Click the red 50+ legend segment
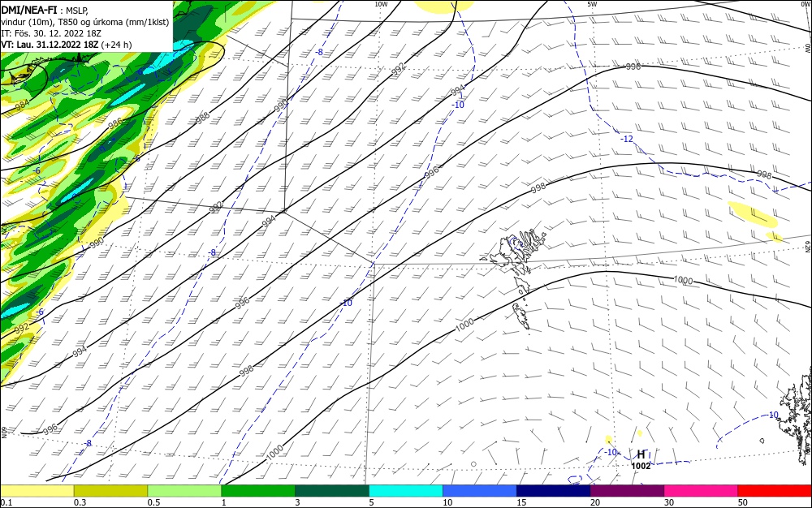 point(775,491)
